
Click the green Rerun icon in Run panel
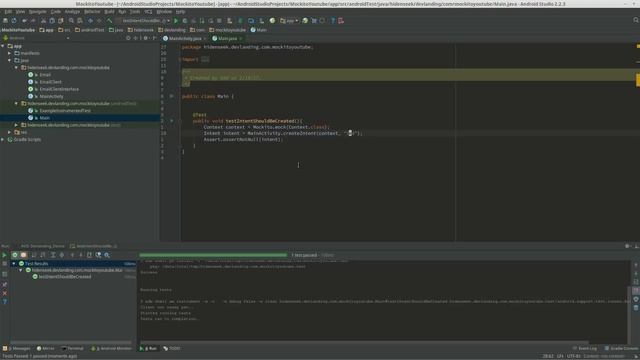click(4, 255)
